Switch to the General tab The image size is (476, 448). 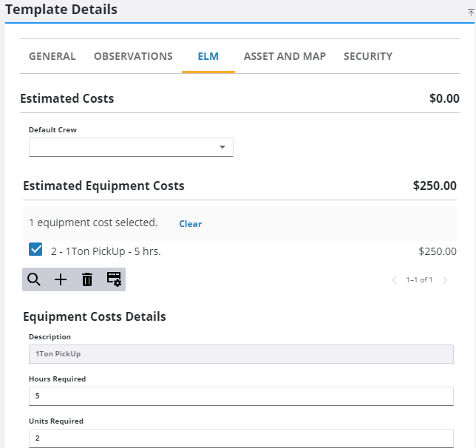point(52,56)
